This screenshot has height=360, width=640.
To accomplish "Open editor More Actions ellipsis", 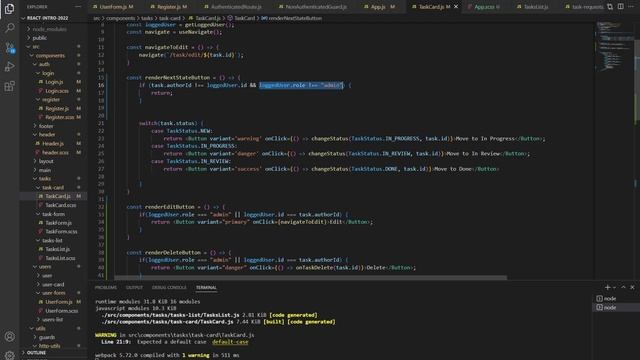I will pyautogui.click(x=631, y=7).
